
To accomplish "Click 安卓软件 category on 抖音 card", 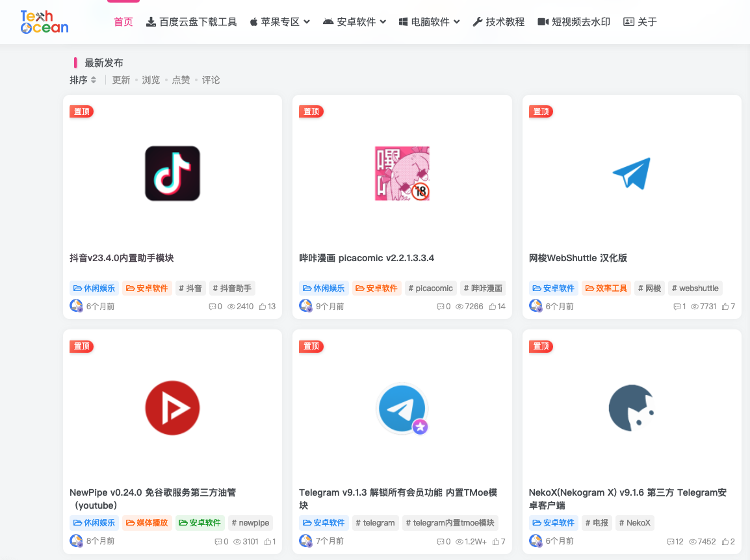I will pyautogui.click(x=147, y=288).
